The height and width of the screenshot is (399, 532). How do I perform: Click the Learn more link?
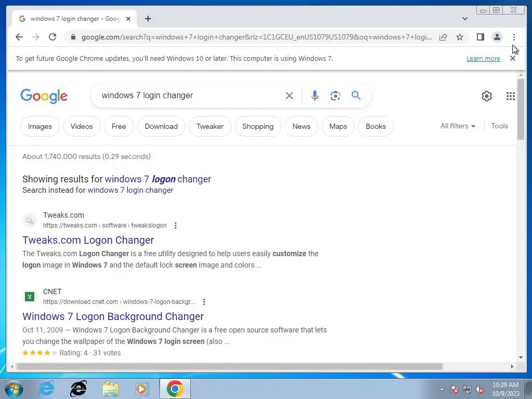click(483, 58)
